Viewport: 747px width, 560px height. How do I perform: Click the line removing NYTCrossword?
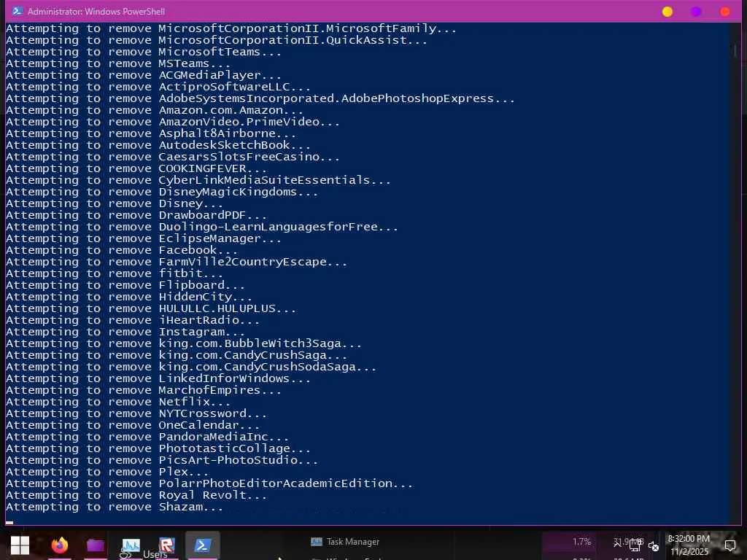point(136,413)
